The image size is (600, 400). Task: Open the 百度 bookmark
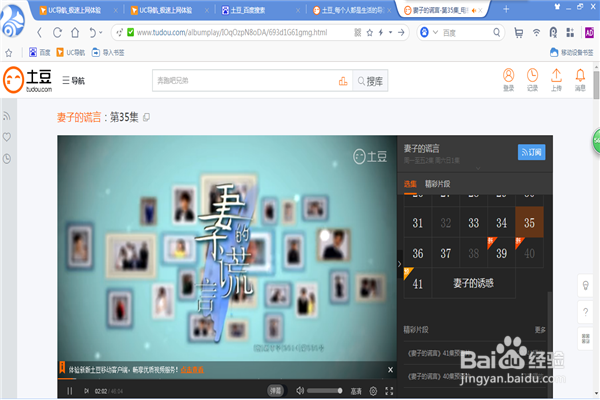coord(40,52)
